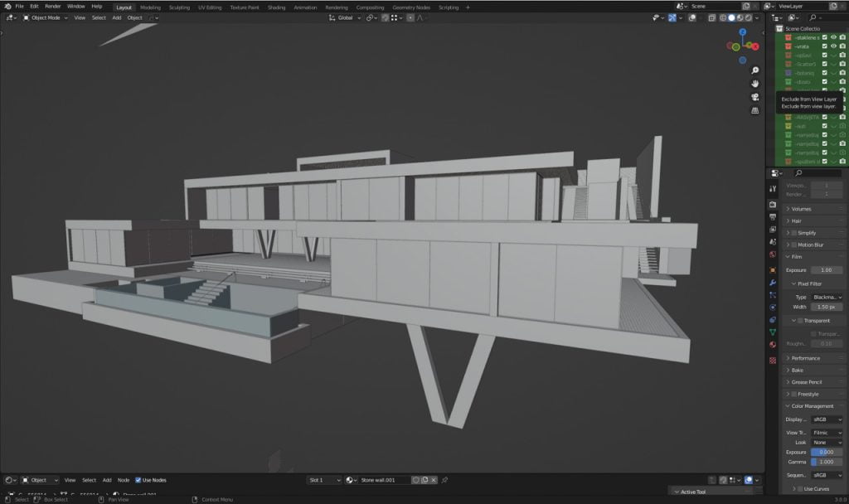Open the View Transform Filmic dropdown
Image resolution: width=849 pixels, height=504 pixels.
[x=827, y=432]
